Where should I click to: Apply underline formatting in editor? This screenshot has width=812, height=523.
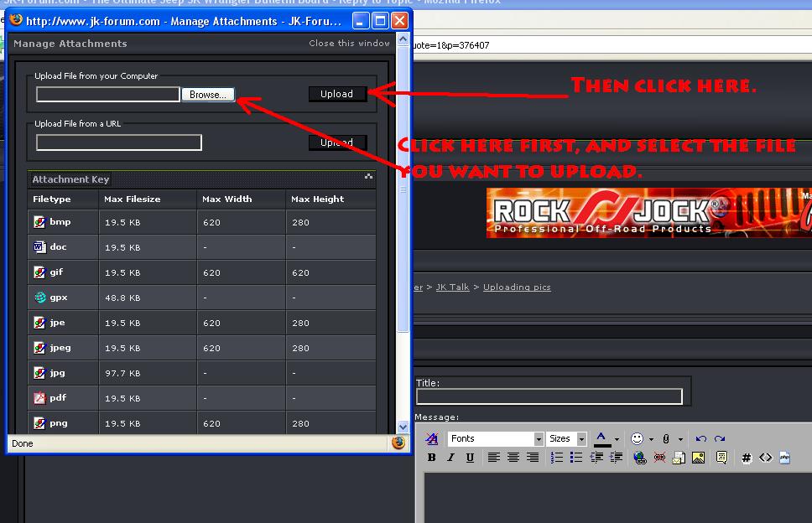coord(470,458)
